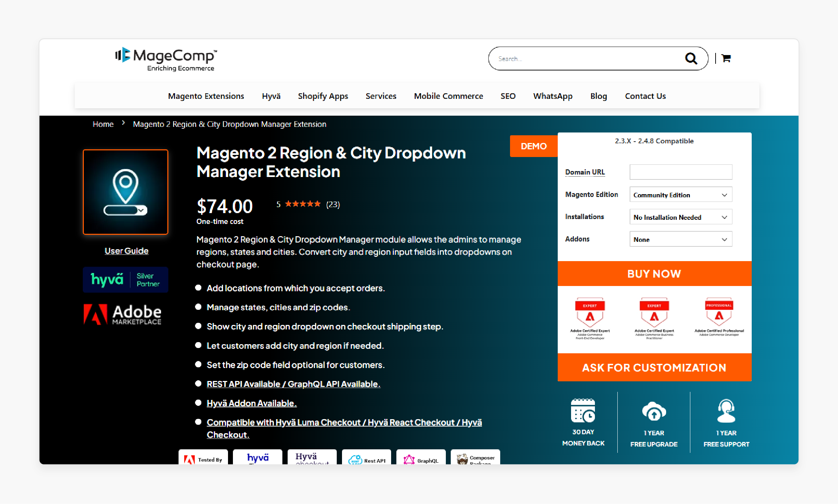Focus the Domain URL input field
This screenshot has height=504, width=838.
pos(681,172)
